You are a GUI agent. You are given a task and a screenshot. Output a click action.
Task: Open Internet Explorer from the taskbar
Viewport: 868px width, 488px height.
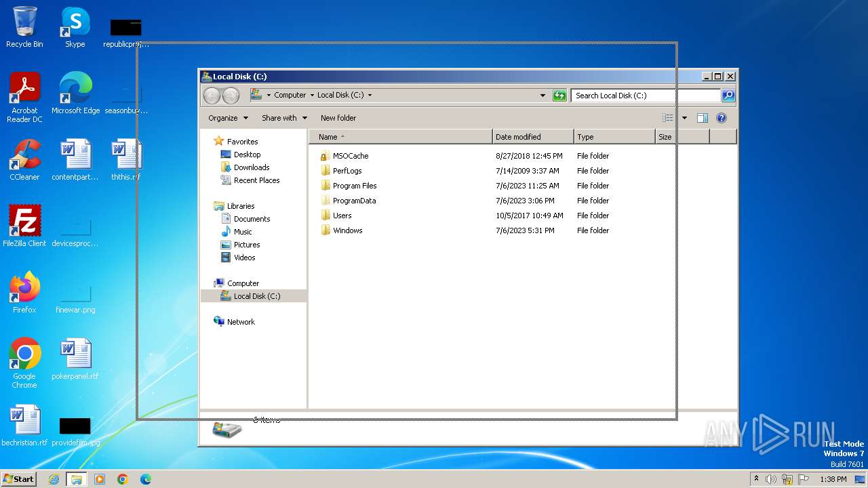pyautogui.click(x=54, y=479)
